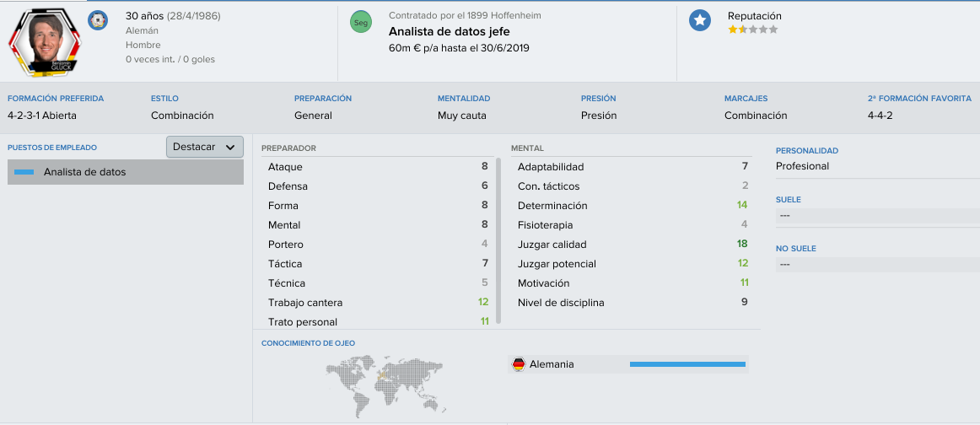Click the Determinación attribute row
Image resolution: width=980 pixels, height=425 pixels.
(633, 206)
